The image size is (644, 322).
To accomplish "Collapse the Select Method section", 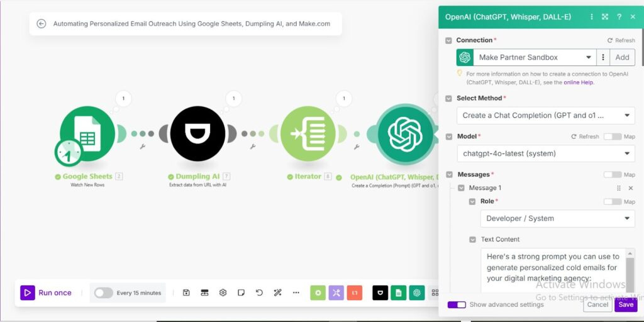I will coord(448,99).
